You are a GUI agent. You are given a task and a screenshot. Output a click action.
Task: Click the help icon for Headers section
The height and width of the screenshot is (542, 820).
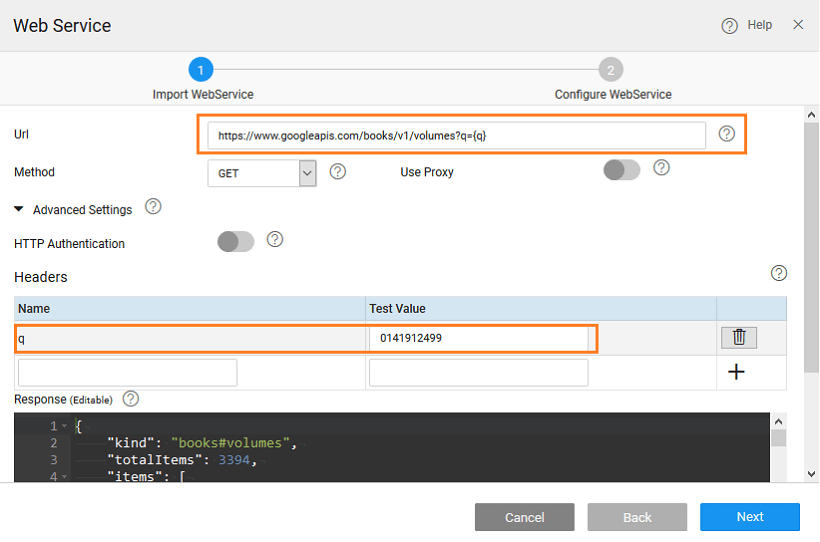click(779, 273)
